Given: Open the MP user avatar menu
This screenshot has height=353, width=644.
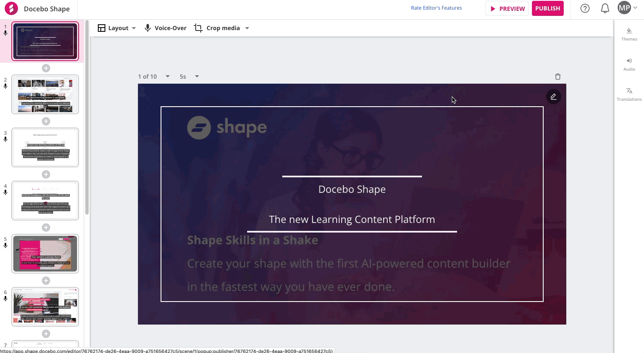Looking at the screenshot, I should click(624, 8).
